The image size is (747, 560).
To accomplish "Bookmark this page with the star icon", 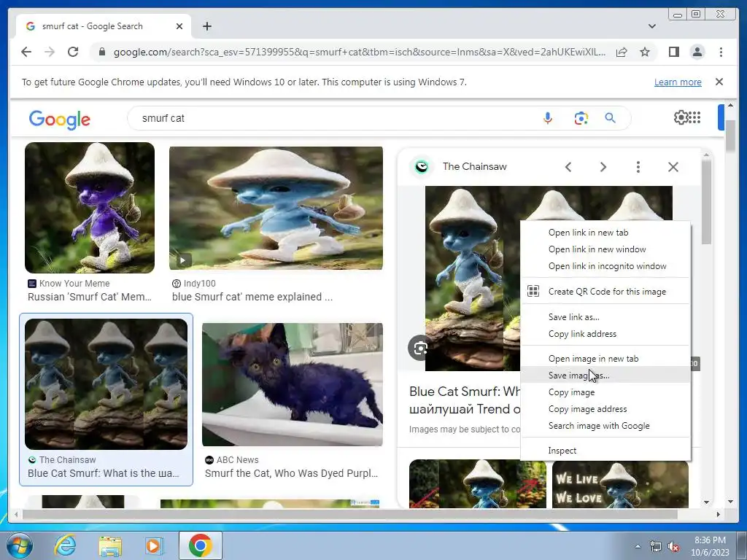I will click(x=645, y=52).
